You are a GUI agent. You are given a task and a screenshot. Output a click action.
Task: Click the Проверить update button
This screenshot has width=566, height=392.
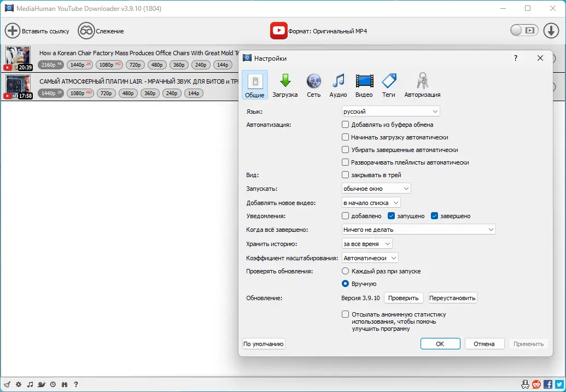[403, 298]
